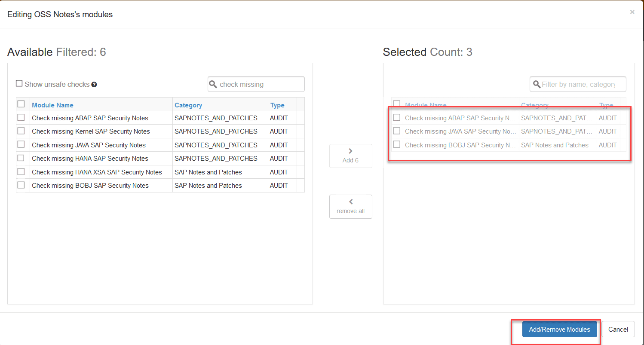The width and height of the screenshot is (644, 345).
Task: Click the remove all button
Action: tap(350, 207)
